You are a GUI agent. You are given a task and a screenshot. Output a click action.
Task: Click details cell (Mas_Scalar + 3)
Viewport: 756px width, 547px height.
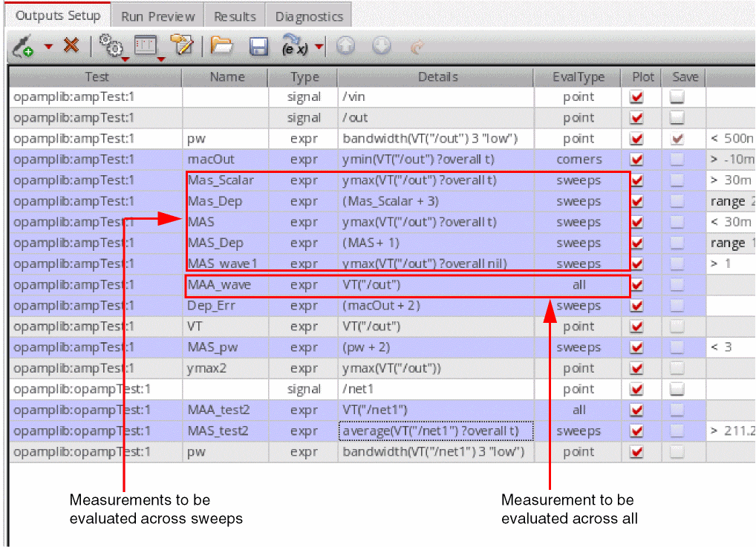437,201
